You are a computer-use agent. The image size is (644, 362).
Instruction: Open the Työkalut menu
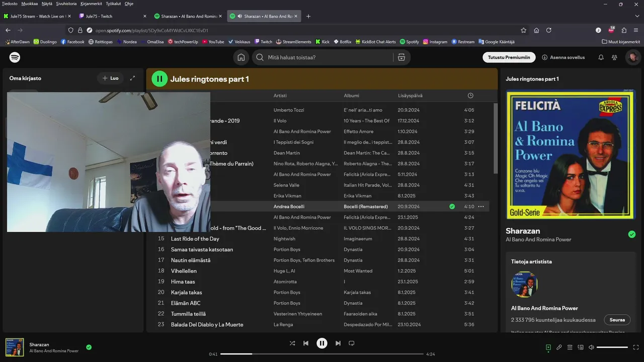[113, 4]
